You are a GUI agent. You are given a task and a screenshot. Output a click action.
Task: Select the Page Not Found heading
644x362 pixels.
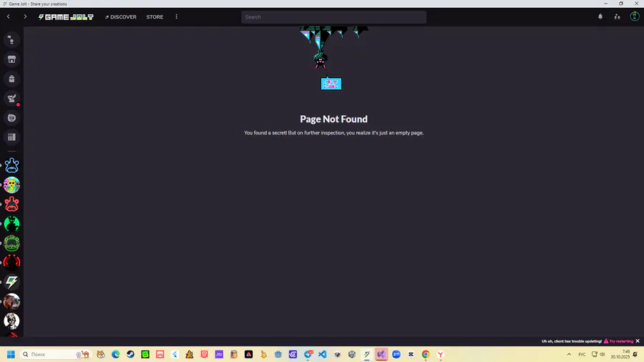click(x=333, y=119)
